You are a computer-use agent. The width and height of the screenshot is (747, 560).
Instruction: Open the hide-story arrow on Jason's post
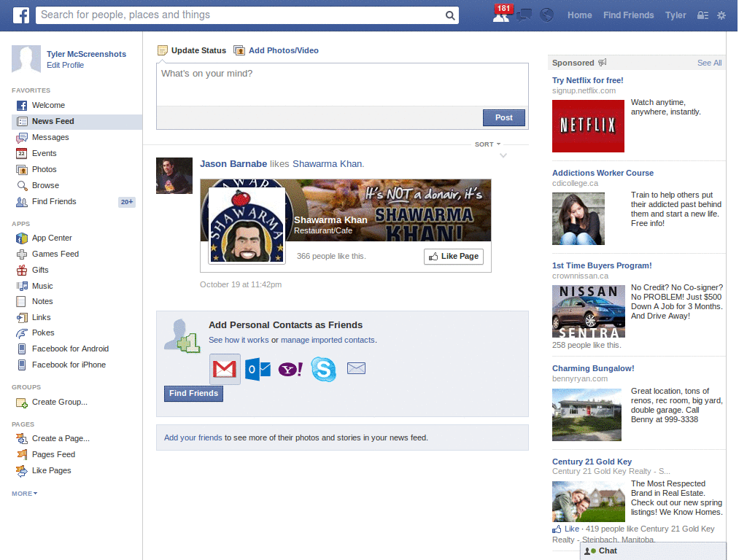point(503,155)
